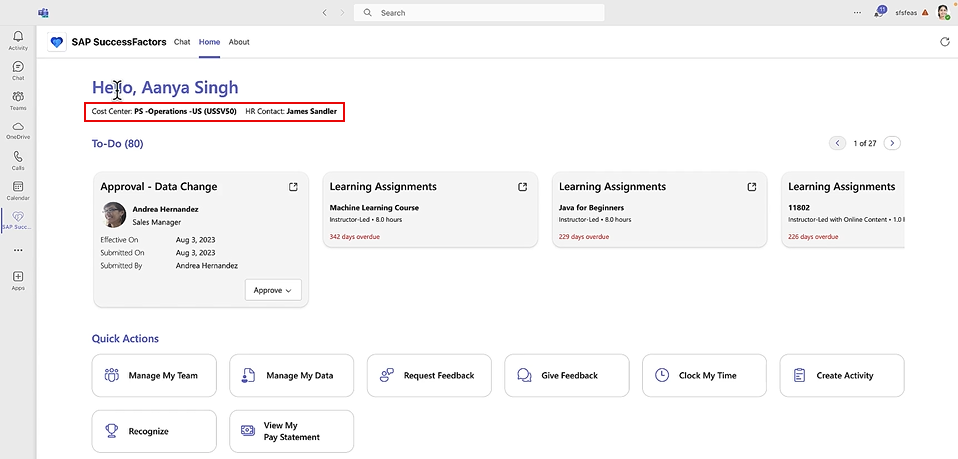Click the Give Feedback quick action

click(x=566, y=375)
